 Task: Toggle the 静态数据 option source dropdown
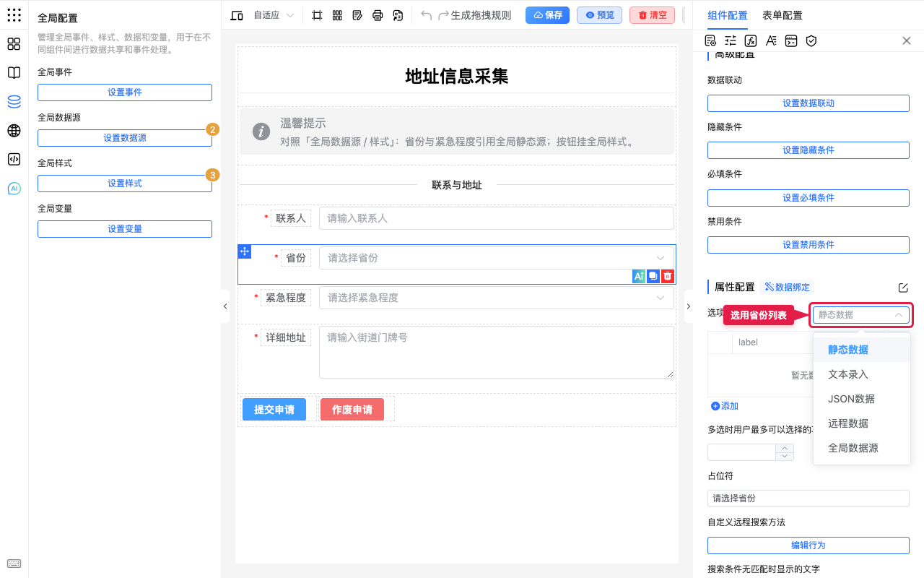(861, 315)
